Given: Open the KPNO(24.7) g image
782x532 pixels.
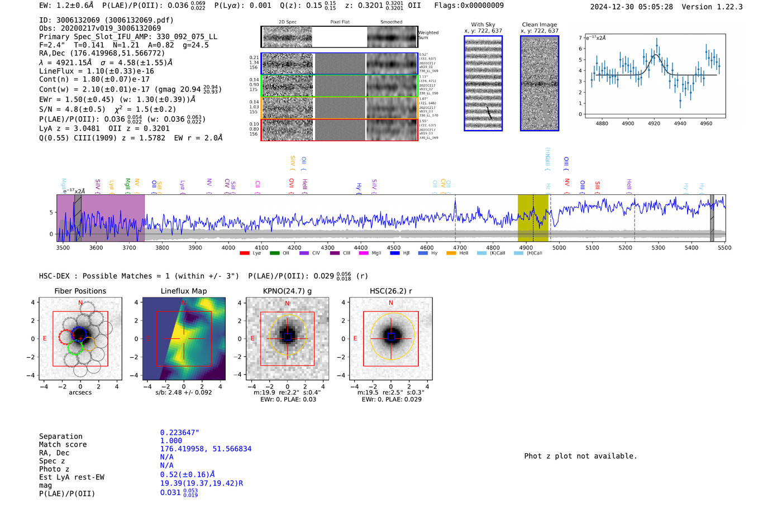Looking at the screenshot, I should [x=287, y=338].
